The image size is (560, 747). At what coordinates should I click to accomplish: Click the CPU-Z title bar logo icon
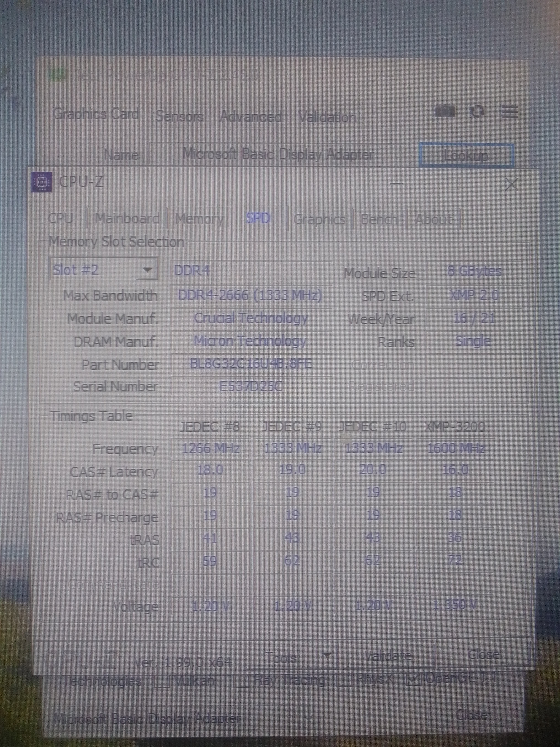[x=42, y=182]
